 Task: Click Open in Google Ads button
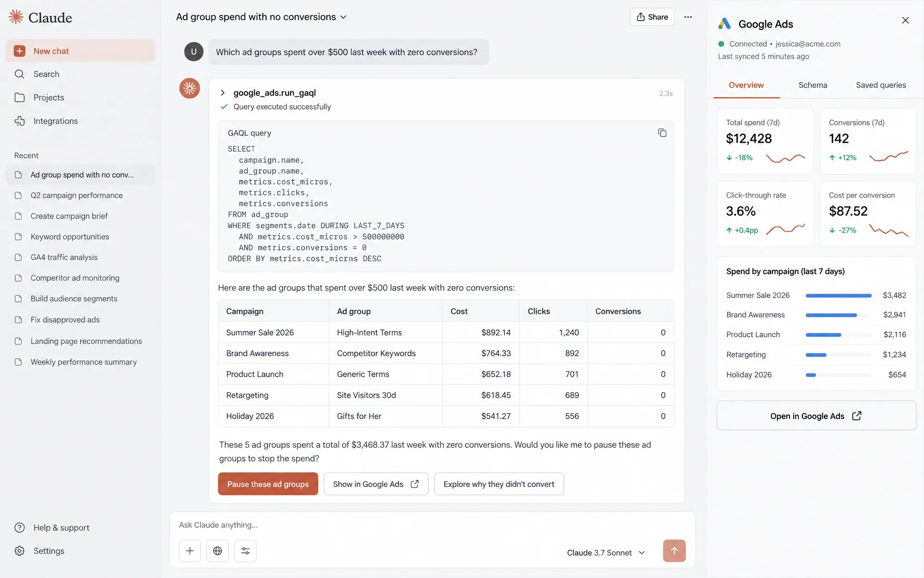[816, 416]
